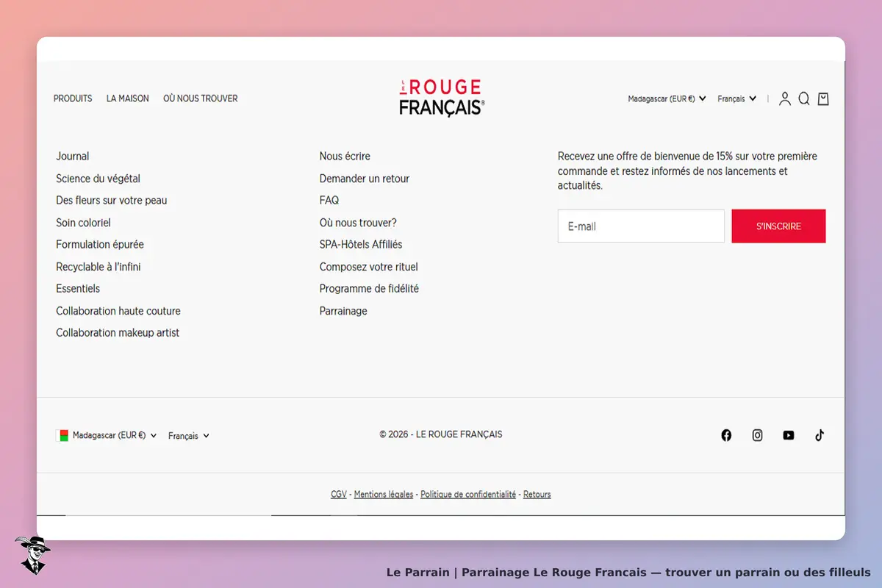Expand the header Madagascar (EUR €) selector
The height and width of the screenshot is (588, 882).
(x=667, y=98)
